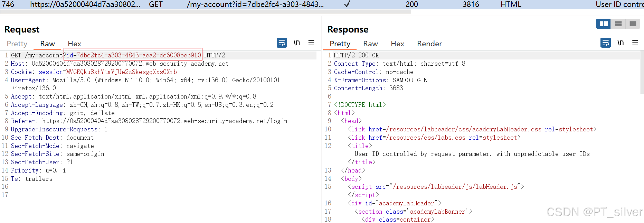
Task: Click the labHeader.js script line
Action: (x=436, y=187)
